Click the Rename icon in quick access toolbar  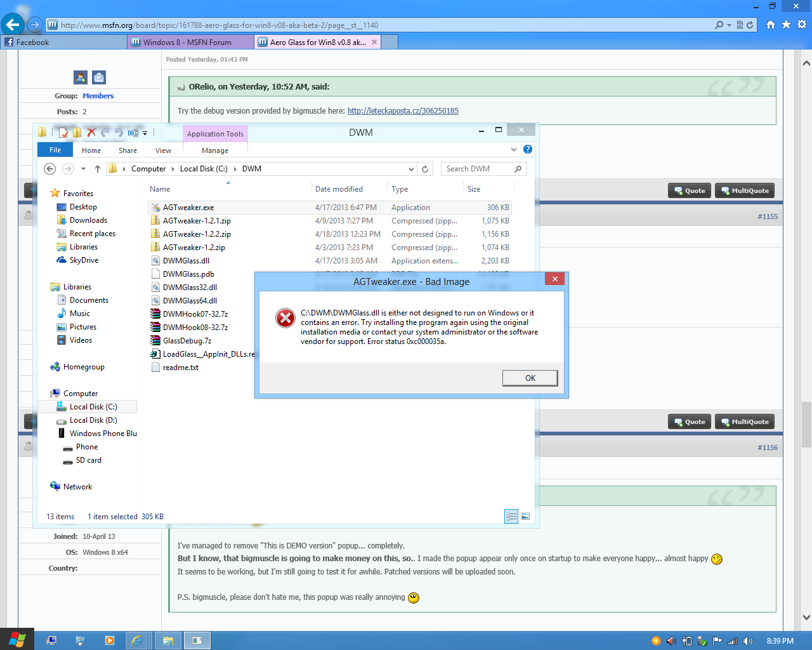pyautogui.click(x=133, y=133)
